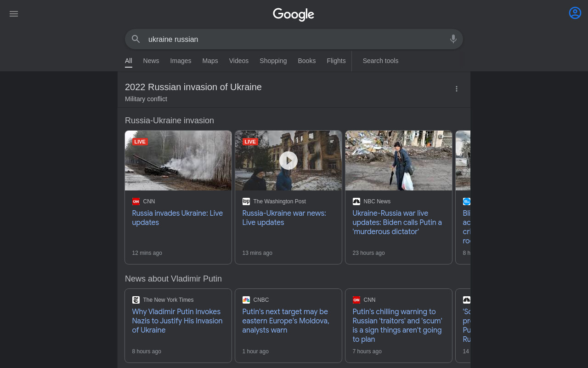
Task: Switch to the News tab
Action: tap(151, 61)
